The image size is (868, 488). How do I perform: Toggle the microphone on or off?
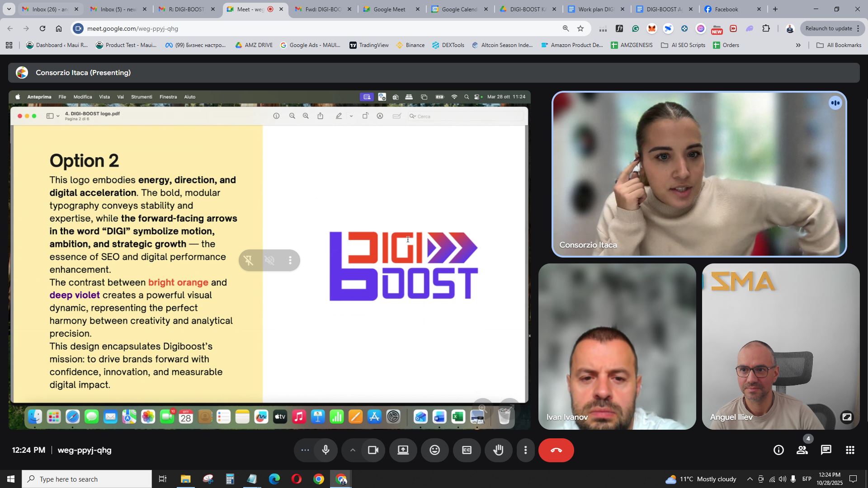point(325,450)
